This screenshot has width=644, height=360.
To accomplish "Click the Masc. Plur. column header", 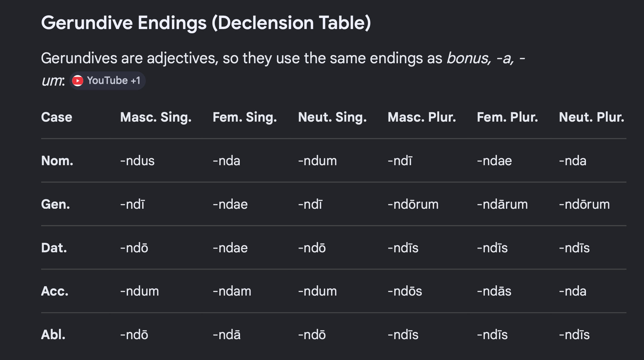I will point(422,117).
